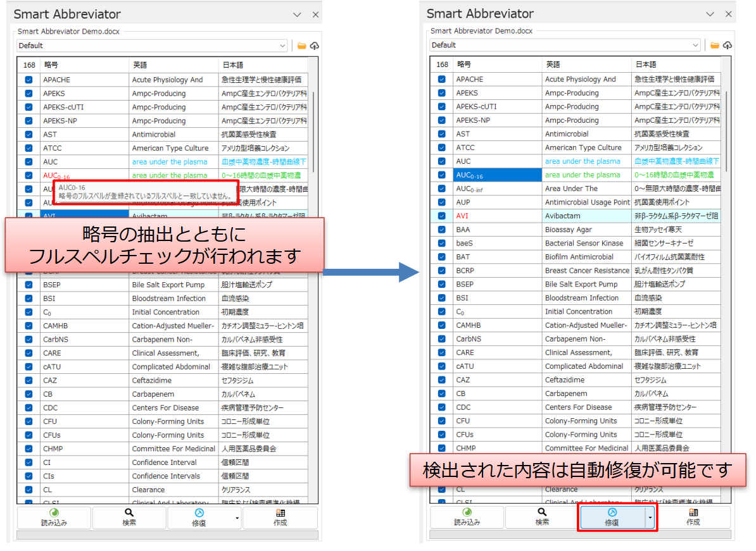Click 読み込み load button in left panel
The height and width of the screenshot is (551, 756).
[x=54, y=517]
